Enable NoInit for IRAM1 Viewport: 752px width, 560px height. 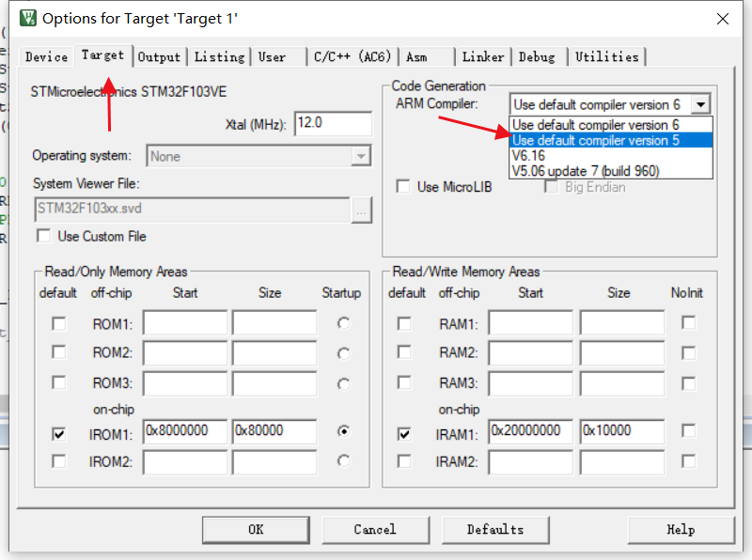(x=688, y=430)
